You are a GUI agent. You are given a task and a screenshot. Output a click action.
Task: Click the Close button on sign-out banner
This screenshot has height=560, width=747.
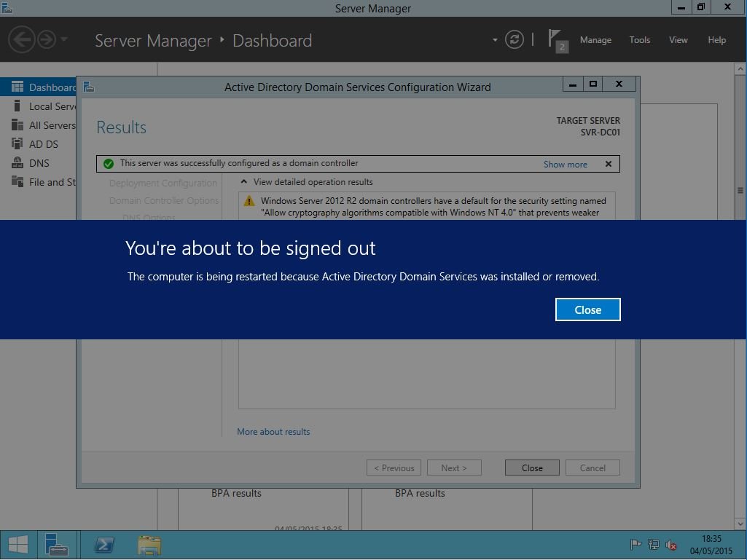pos(587,309)
